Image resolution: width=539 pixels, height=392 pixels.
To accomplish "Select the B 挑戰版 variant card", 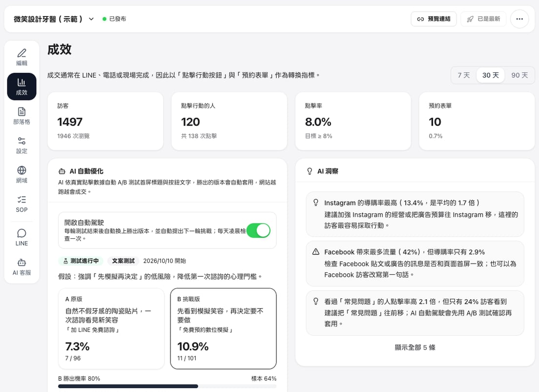I will [x=224, y=329].
